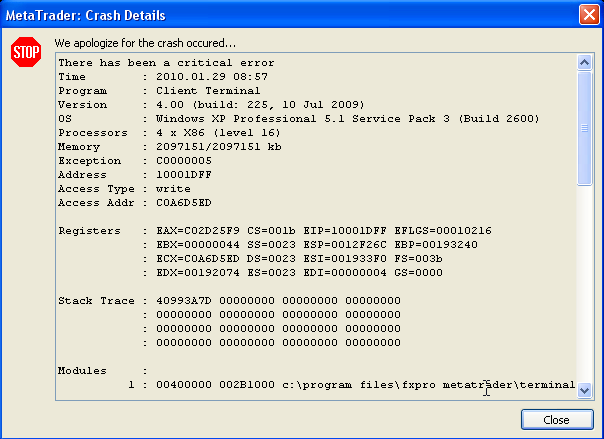The width and height of the screenshot is (604, 439).
Task: Click the Memory value '2097151/2097151 kb'
Action: coord(219,147)
